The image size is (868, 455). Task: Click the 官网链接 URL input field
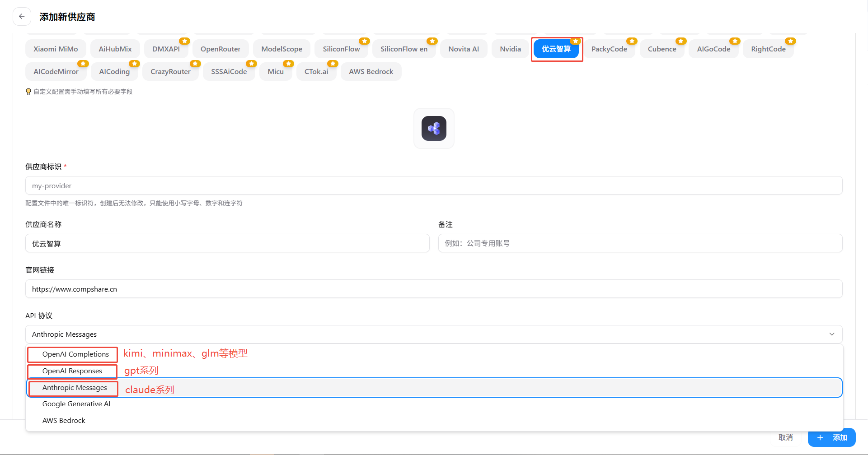434,289
